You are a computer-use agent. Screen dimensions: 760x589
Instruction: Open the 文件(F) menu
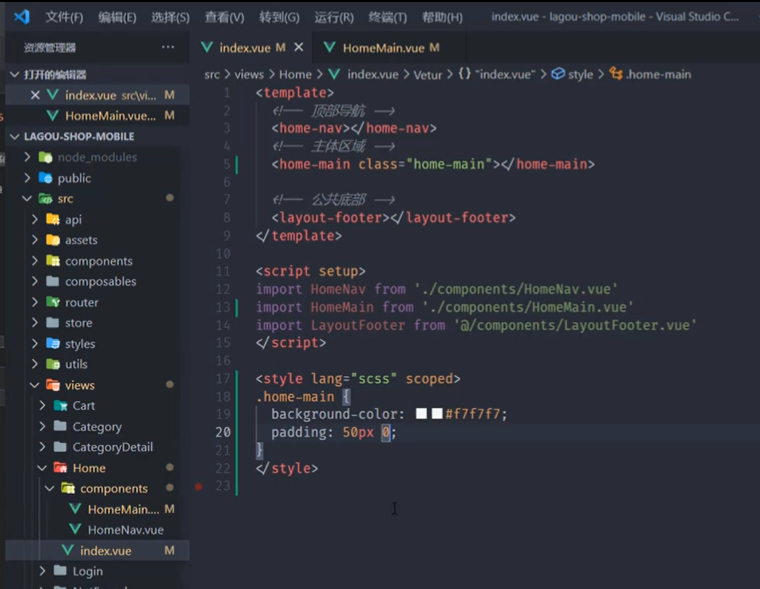pos(64,17)
